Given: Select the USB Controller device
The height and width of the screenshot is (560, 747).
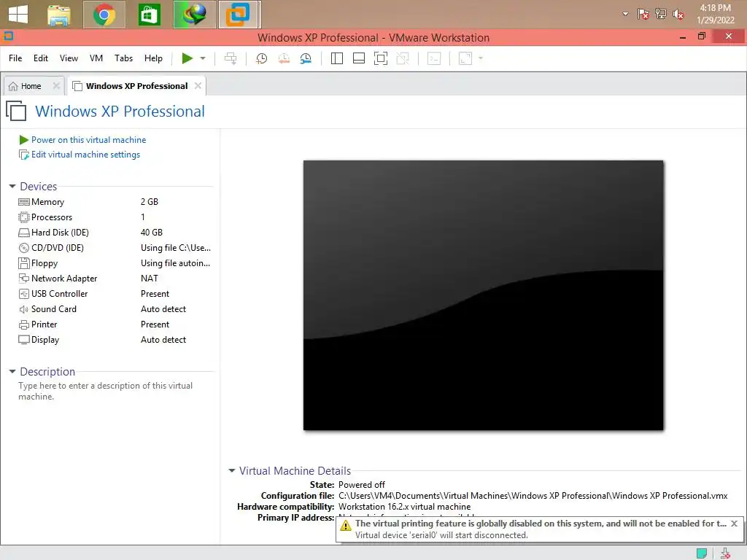Looking at the screenshot, I should tap(115, 294).
